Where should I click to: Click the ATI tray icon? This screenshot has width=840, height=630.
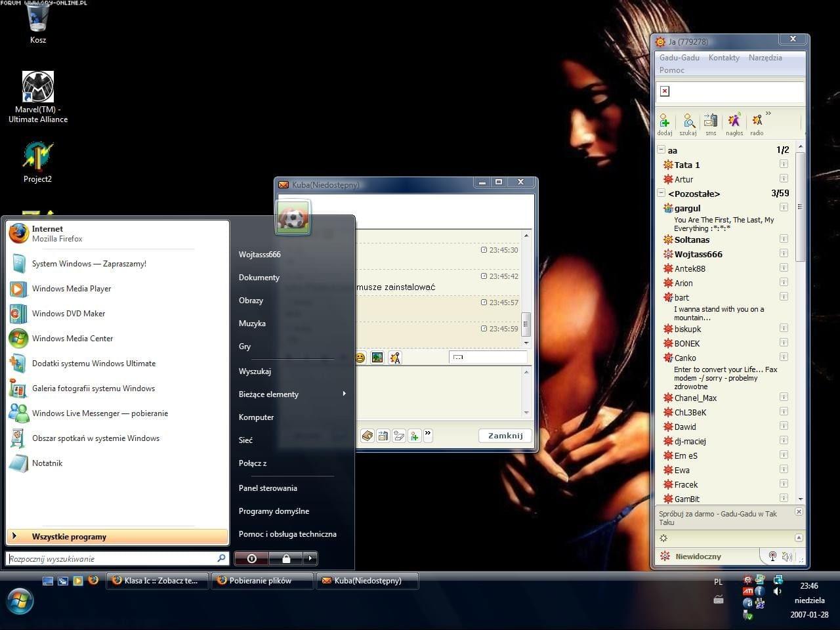pos(747,591)
